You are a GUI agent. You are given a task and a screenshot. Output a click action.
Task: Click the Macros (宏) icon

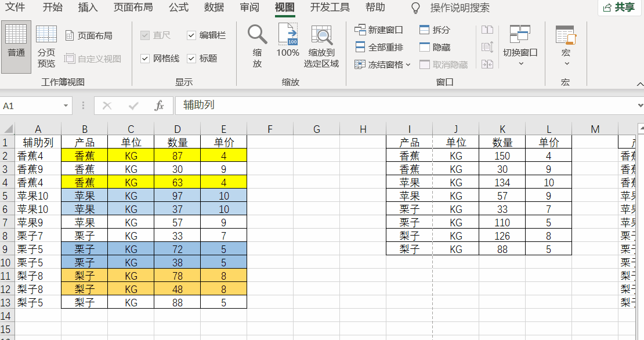click(566, 35)
